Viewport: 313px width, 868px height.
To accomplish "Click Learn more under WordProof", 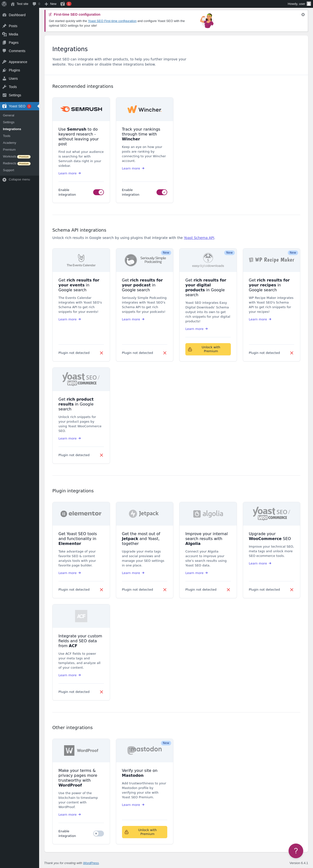I will (69, 814).
